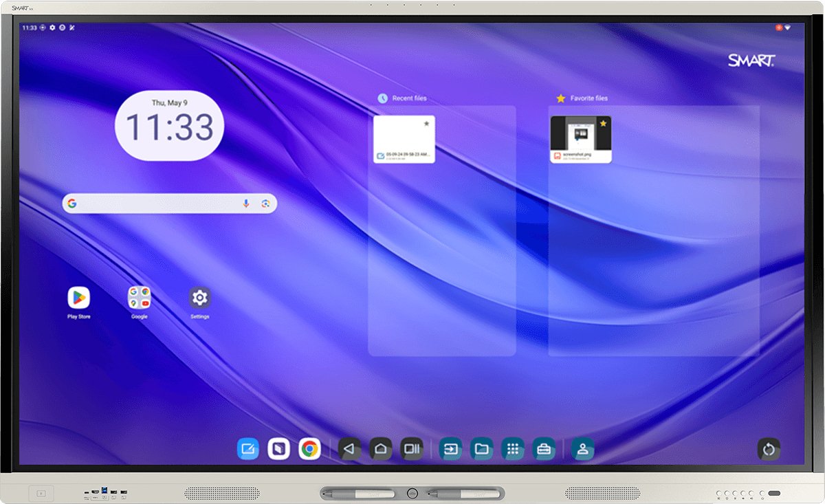Open the file manager folder icon
This screenshot has height=504, width=825.
tap(481, 448)
